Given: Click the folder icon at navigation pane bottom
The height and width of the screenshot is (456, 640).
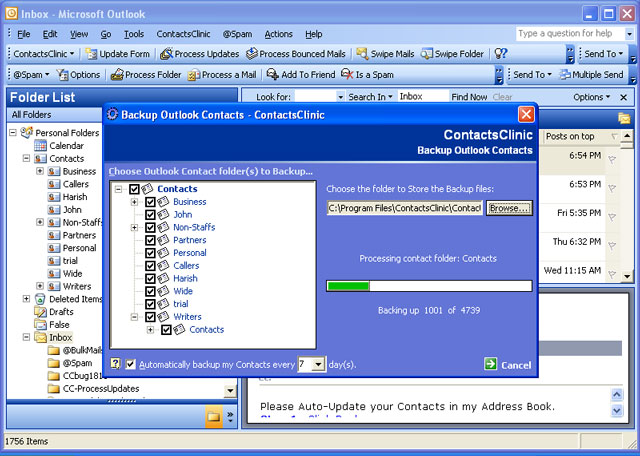Looking at the screenshot, I should click(214, 416).
